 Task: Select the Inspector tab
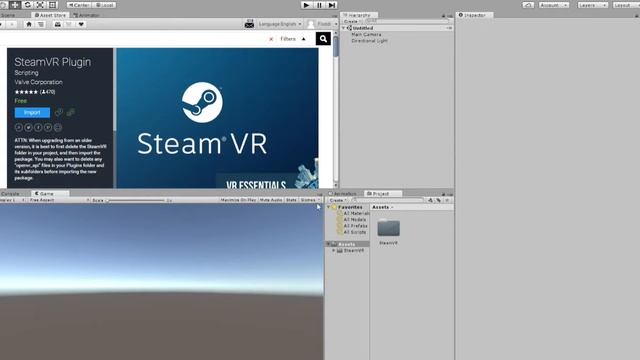[x=475, y=15]
